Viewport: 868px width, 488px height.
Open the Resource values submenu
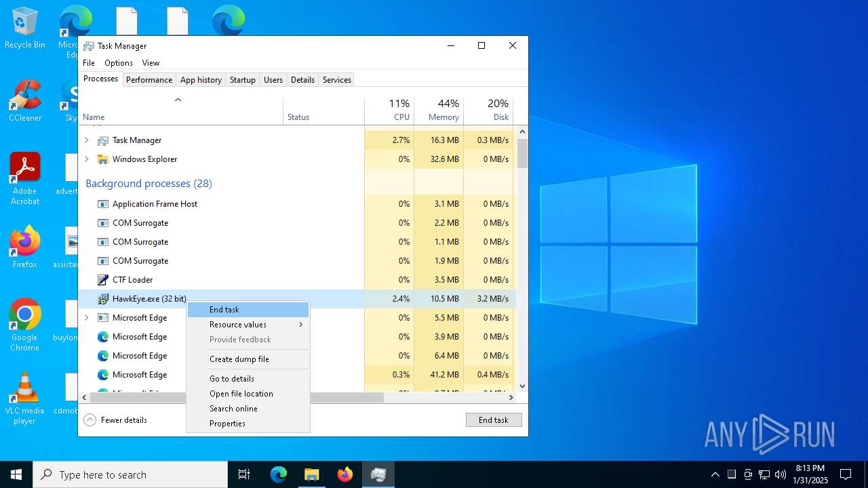pyautogui.click(x=248, y=325)
